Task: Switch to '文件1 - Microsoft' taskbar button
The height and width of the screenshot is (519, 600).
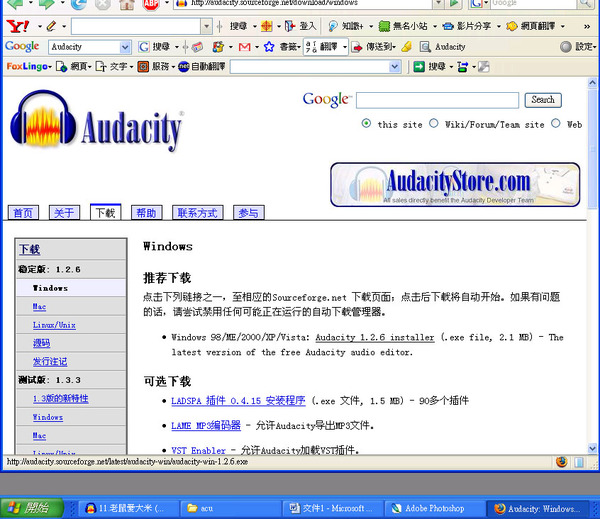Action: pyautogui.click(x=332, y=509)
